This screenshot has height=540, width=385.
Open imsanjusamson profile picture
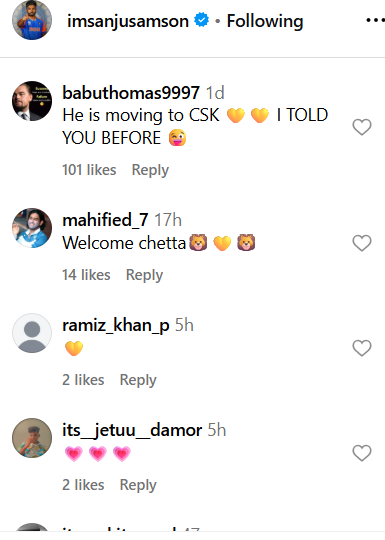click(x=32, y=20)
